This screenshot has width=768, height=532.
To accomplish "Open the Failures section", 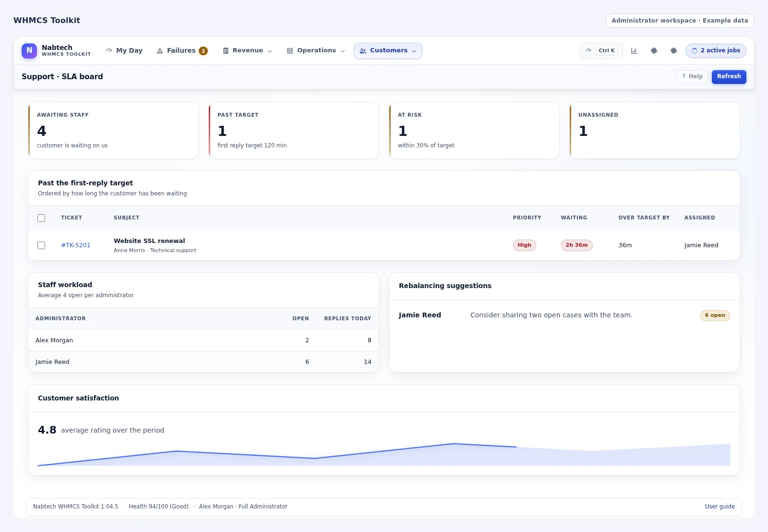I will coord(182,50).
